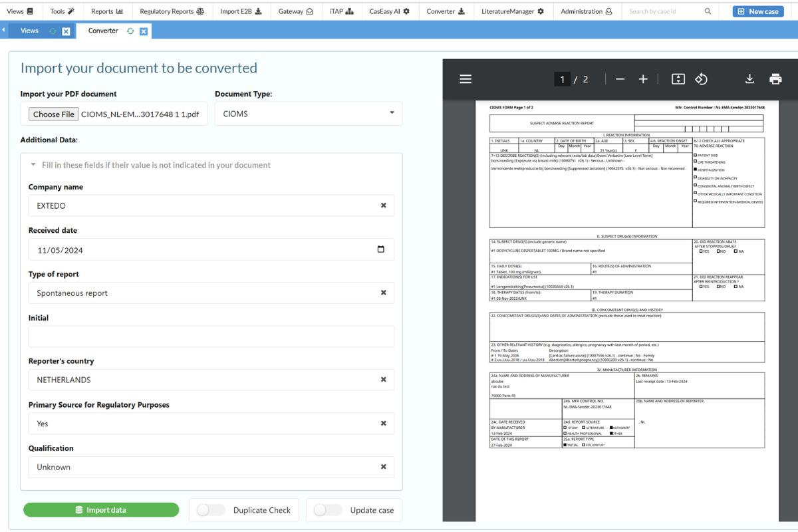Clear the Company name field

[383, 205]
